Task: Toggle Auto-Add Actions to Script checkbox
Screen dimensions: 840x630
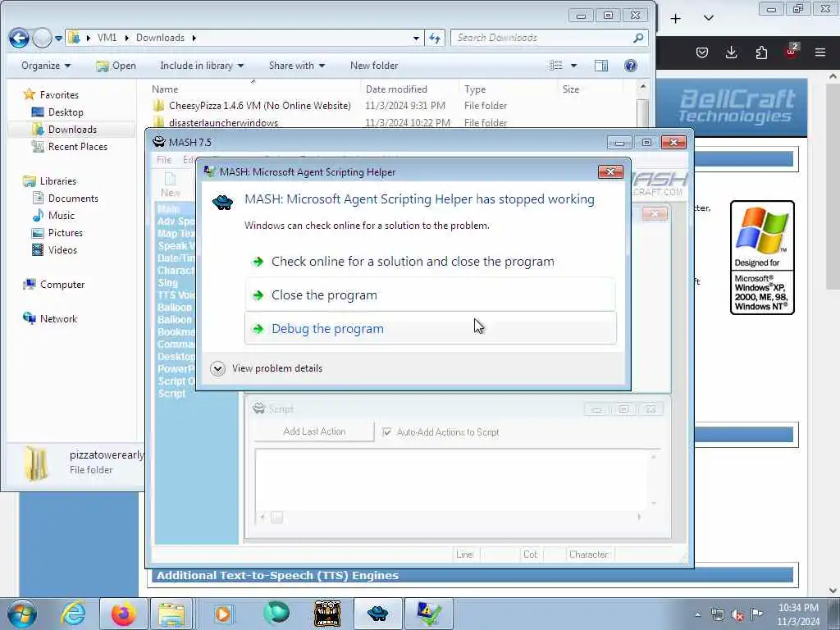Action: click(387, 431)
